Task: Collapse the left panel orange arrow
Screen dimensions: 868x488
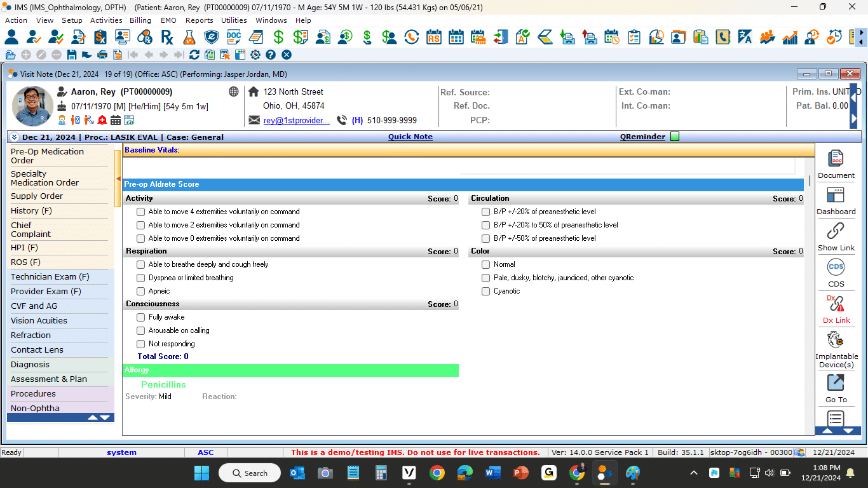Action: pyautogui.click(x=118, y=179)
